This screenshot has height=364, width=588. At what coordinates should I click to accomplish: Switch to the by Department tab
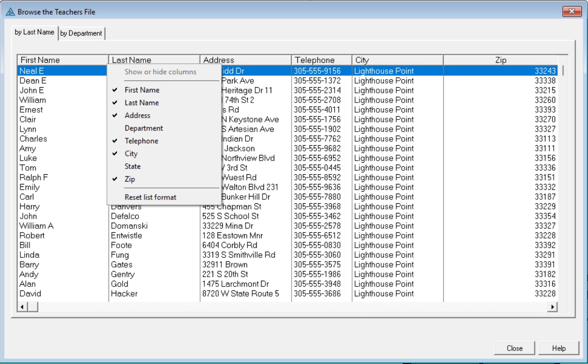tap(81, 33)
